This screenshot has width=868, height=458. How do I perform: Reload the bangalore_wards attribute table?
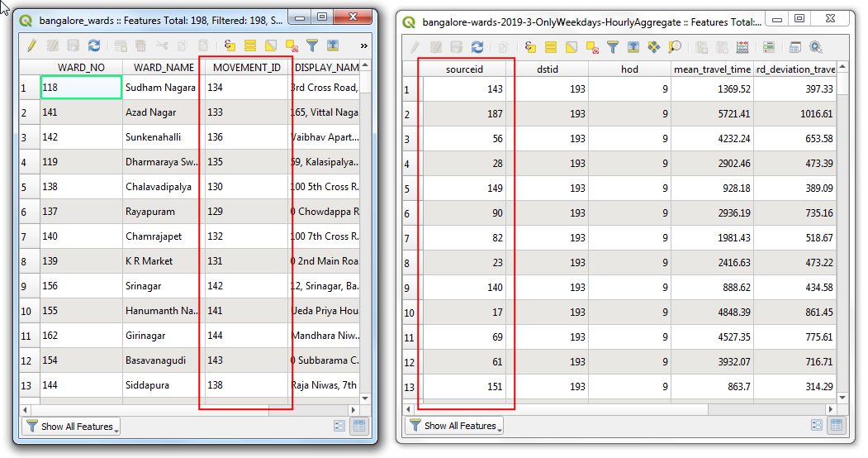93,46
